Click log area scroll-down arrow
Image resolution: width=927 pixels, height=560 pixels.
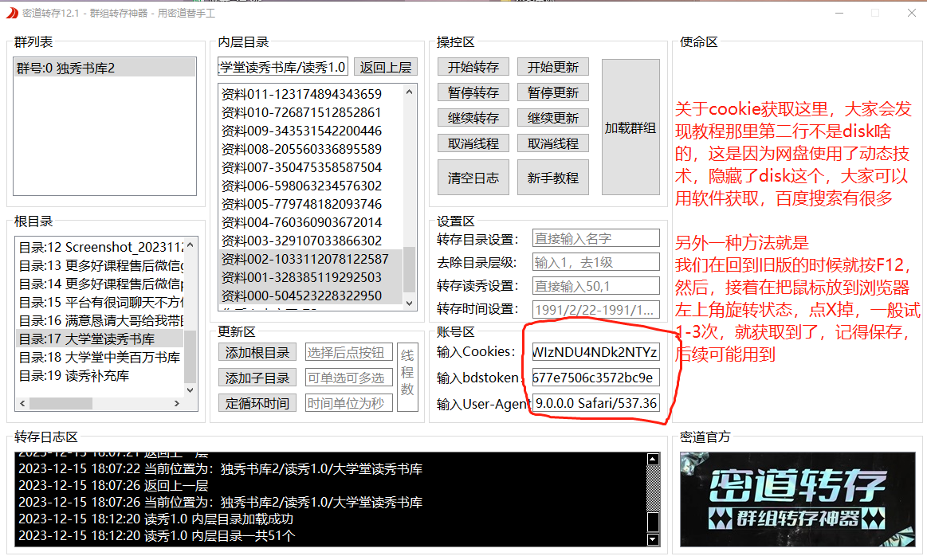pos(653,538)
